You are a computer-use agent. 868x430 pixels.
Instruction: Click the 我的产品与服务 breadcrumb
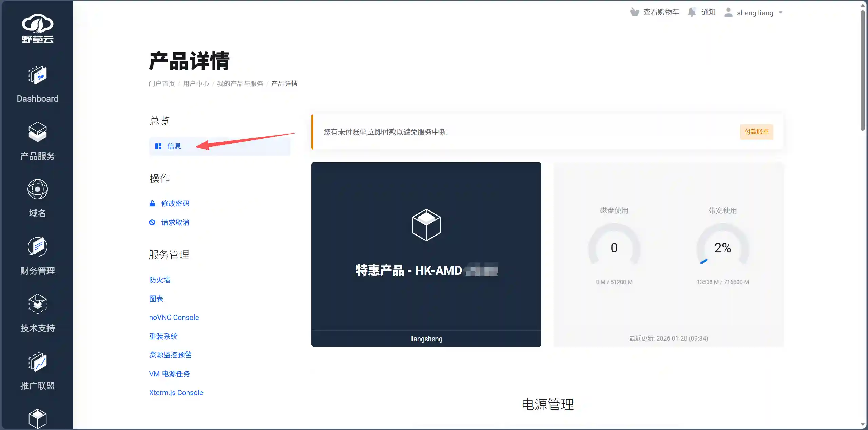click(240, 84)
